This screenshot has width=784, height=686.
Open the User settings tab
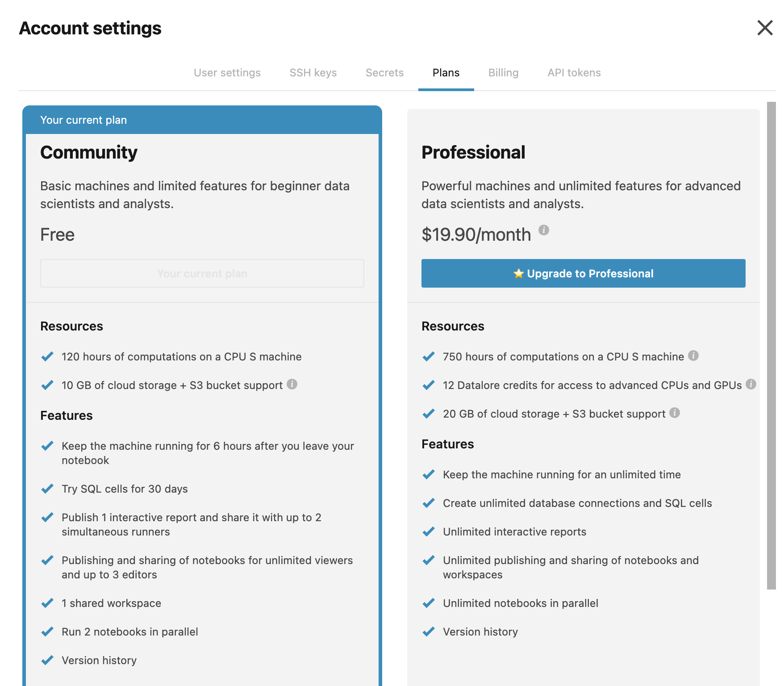tap(227, 73)
